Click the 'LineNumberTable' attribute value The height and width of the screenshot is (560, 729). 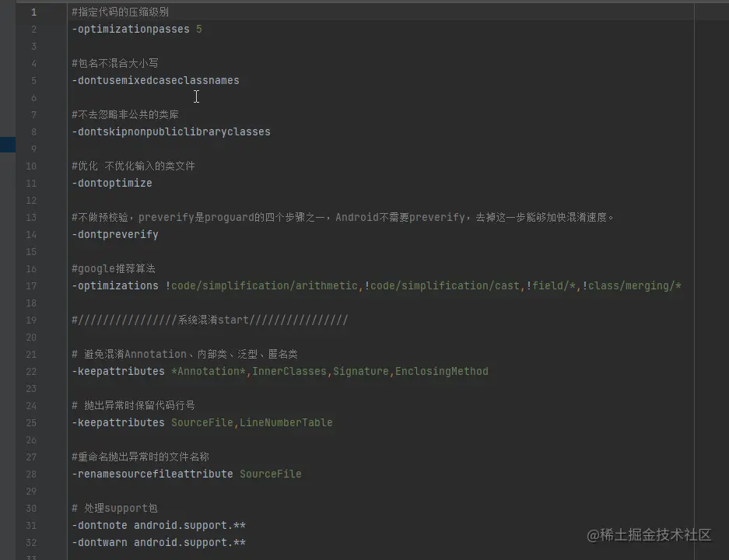click(286, 423)
